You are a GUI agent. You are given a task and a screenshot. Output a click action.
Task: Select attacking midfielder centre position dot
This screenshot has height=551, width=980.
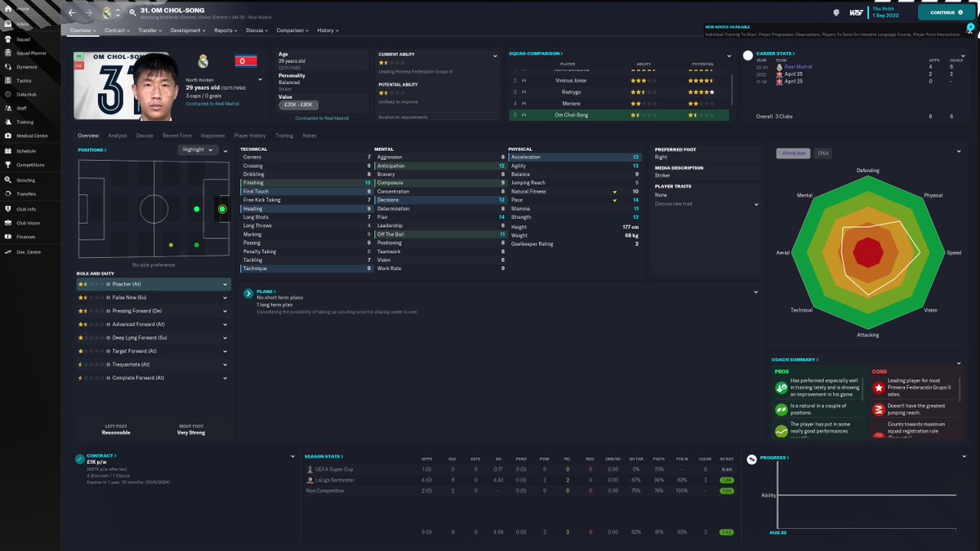197,210
